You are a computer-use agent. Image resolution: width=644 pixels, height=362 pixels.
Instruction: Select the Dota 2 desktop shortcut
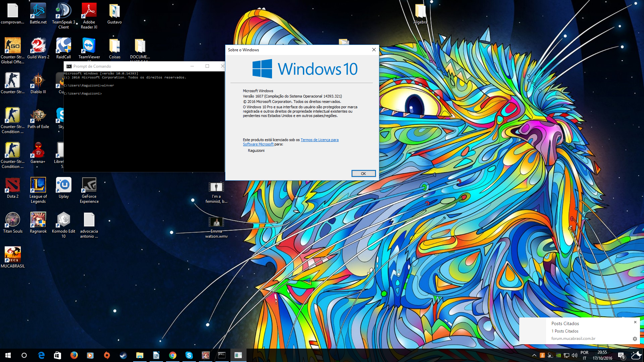tap(13, 188)
